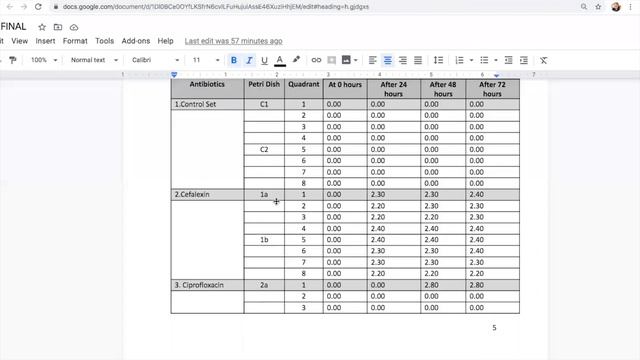Click the '2a' petri dish cell
The width and height of the screenshot is (640, 360).
click(264, 285)
